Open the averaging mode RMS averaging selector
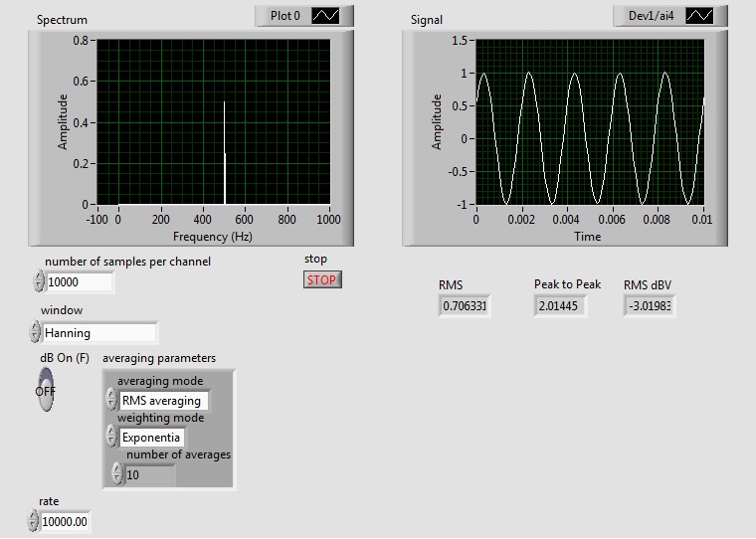Screen dimensions: 756x539 point(163,401)
